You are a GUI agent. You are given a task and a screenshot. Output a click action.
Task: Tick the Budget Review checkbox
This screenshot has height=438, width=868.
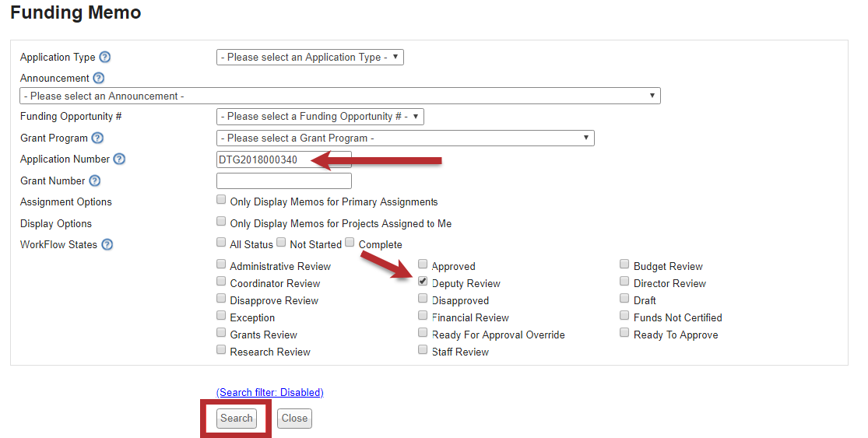(x=624, y=265)
